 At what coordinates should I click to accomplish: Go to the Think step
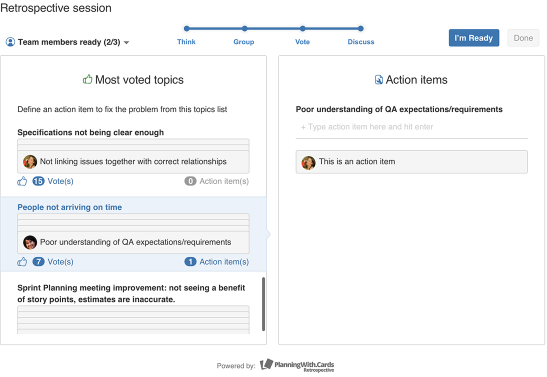point(186,42)
